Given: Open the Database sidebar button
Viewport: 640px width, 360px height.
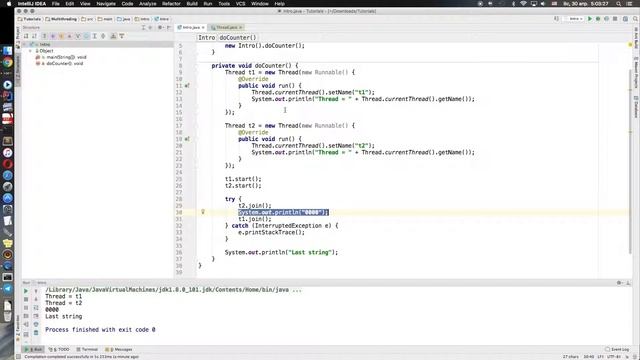Looking at the screenshot, I should pos(636,107).
